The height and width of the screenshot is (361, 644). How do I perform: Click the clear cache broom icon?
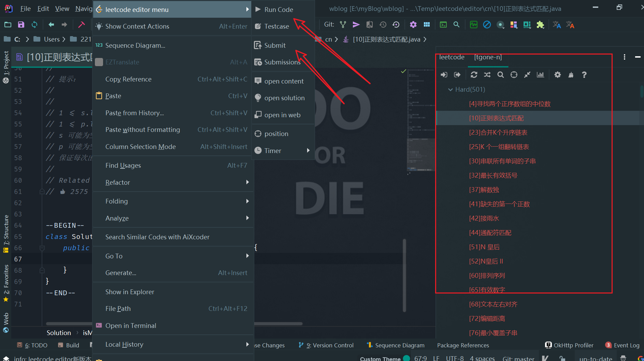[571, 75]
